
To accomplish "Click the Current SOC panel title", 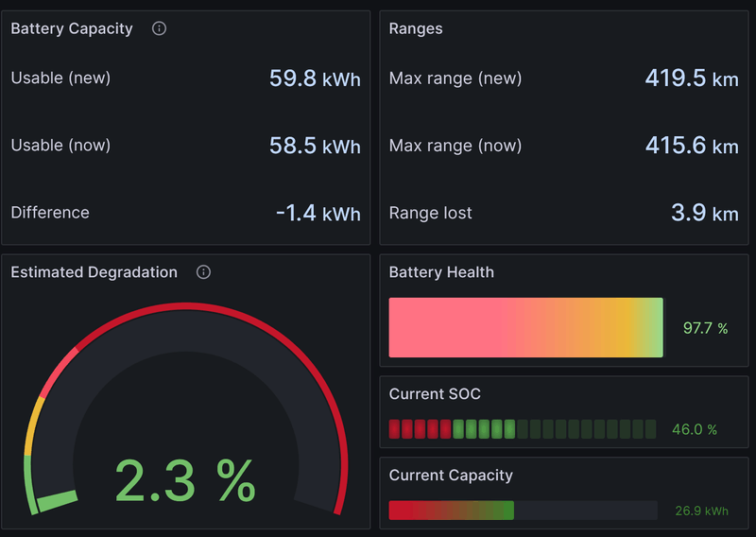I will pos(435,394).
